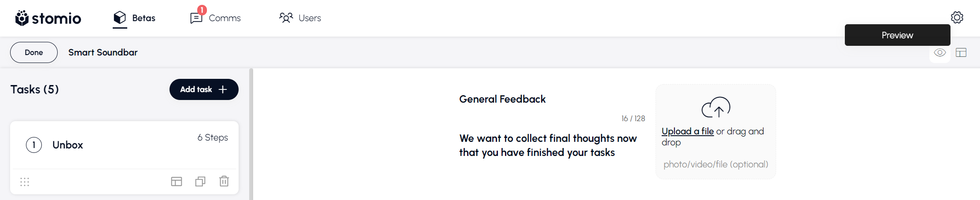Click the drag handle on Unbox card
980x200 pixels.
(x=25, y=182)
